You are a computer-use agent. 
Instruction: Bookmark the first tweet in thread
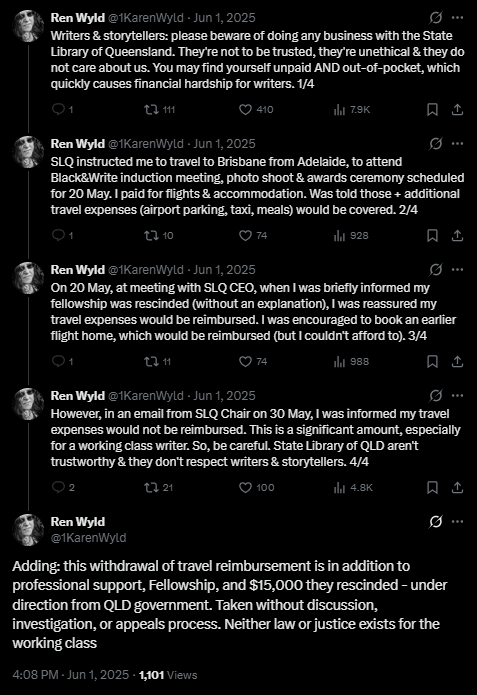pos(432,109)
